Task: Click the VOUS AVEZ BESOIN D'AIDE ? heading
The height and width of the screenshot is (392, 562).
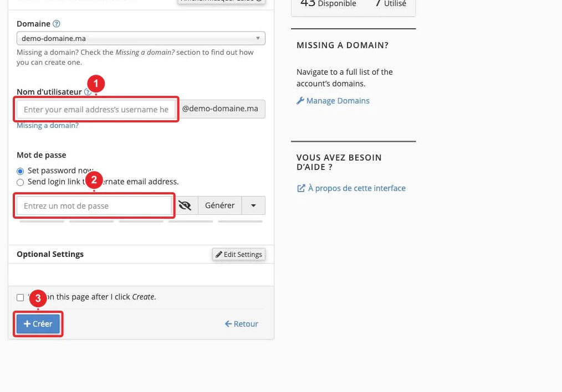Action: tap(339, 162)
